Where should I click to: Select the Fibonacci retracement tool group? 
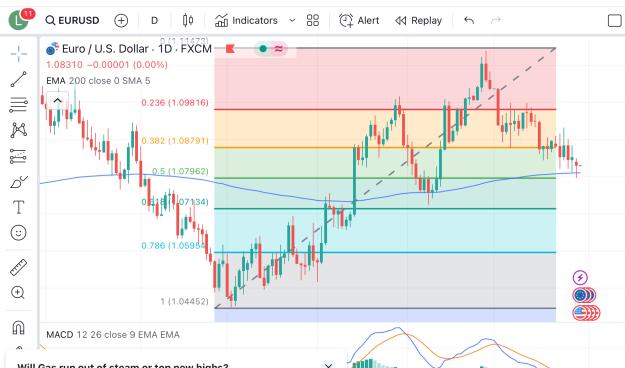point(18,104)
